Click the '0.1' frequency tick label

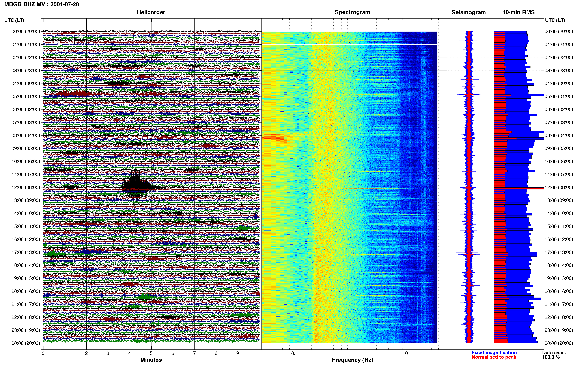point(295,353)
